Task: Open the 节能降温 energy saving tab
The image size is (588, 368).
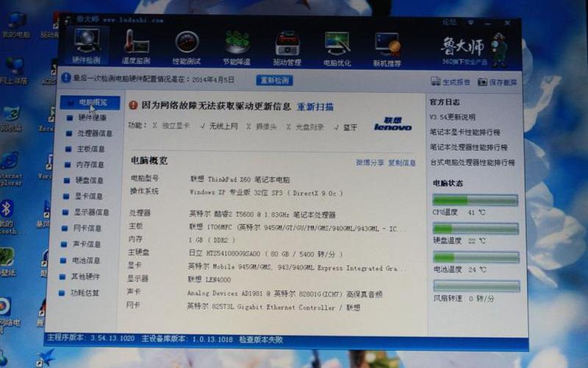Action: (237, 48)
